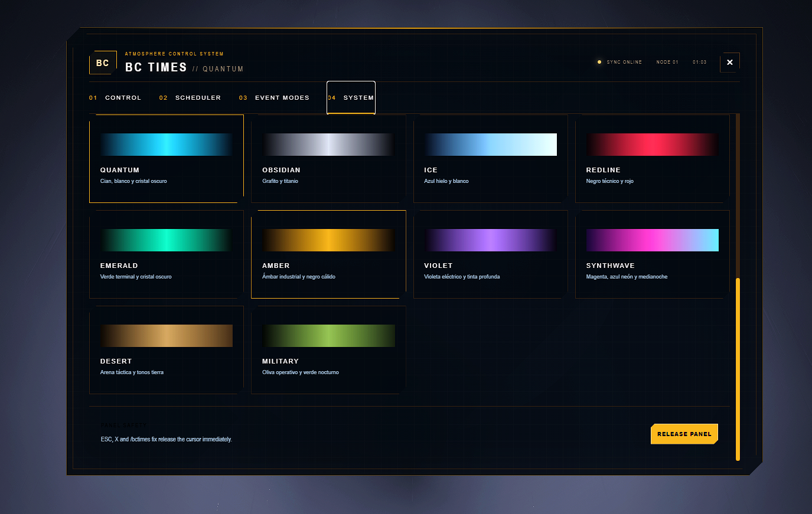
Task: Click the Sync Online status indicator
Action: click(620, 62)
